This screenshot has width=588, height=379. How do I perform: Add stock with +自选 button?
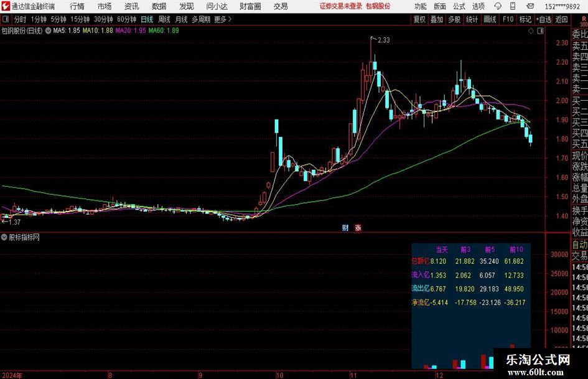(x=544, y=19)
